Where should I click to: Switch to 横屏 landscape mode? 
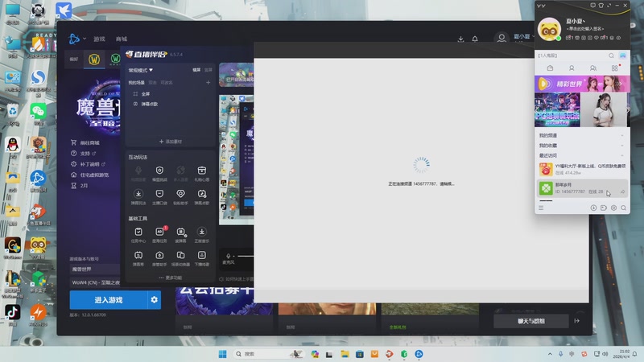(196, 70)
